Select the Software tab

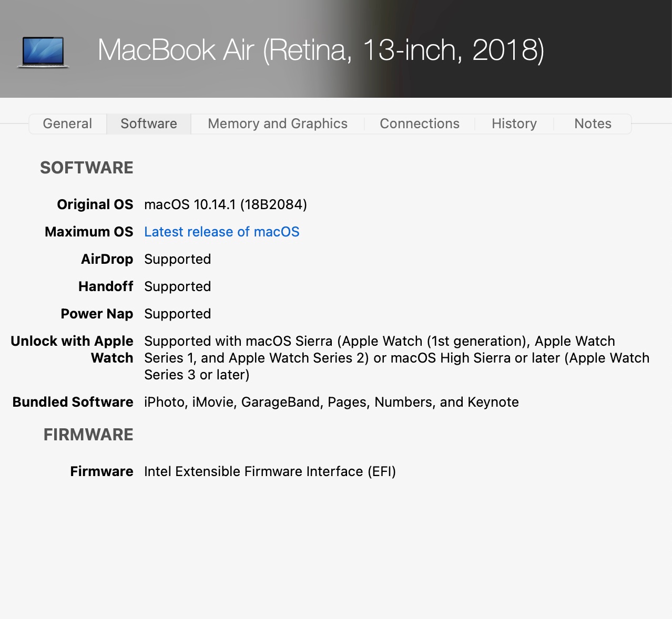point(149,123)
